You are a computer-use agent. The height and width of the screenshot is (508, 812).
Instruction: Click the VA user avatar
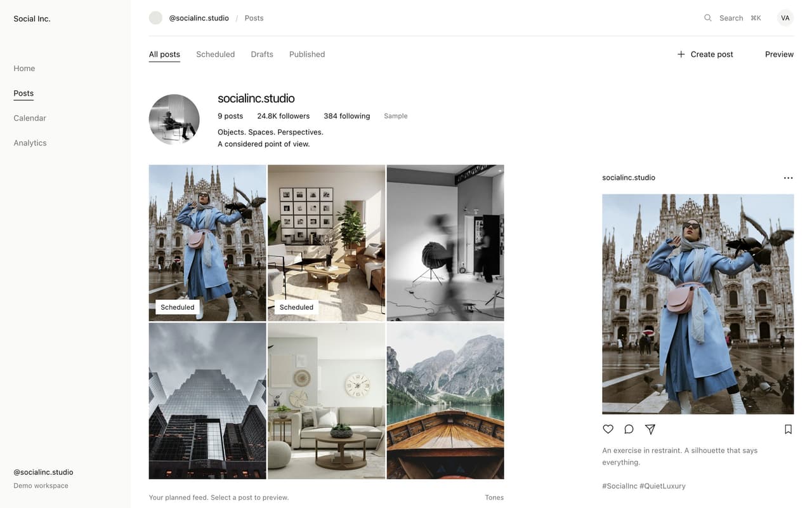pyautogui.click(x=785, y=18)
